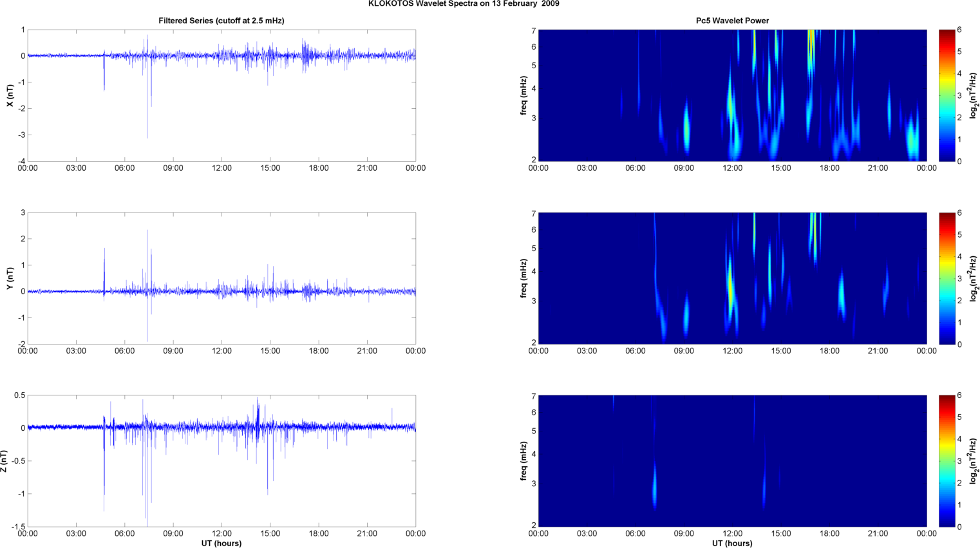Click the '21:00' tick label under the Z spectrogram
This screenshot has width=980, height=548.
click(x=878, y=533)
